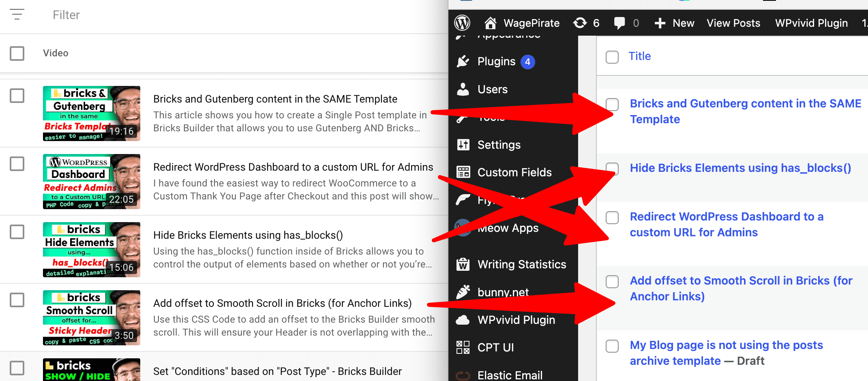Open the Hide Bricks Elements post link
The height and width of the screenshot is (381, 868).
(x=740, y=168)
